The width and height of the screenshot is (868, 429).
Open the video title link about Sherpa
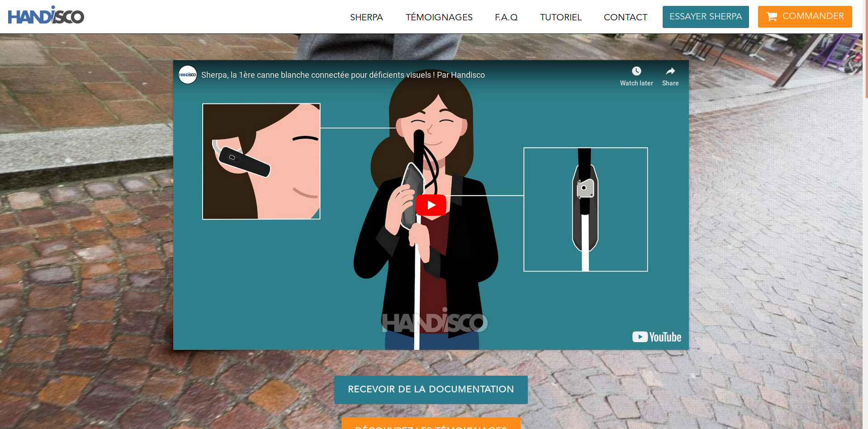click(343, 75)
